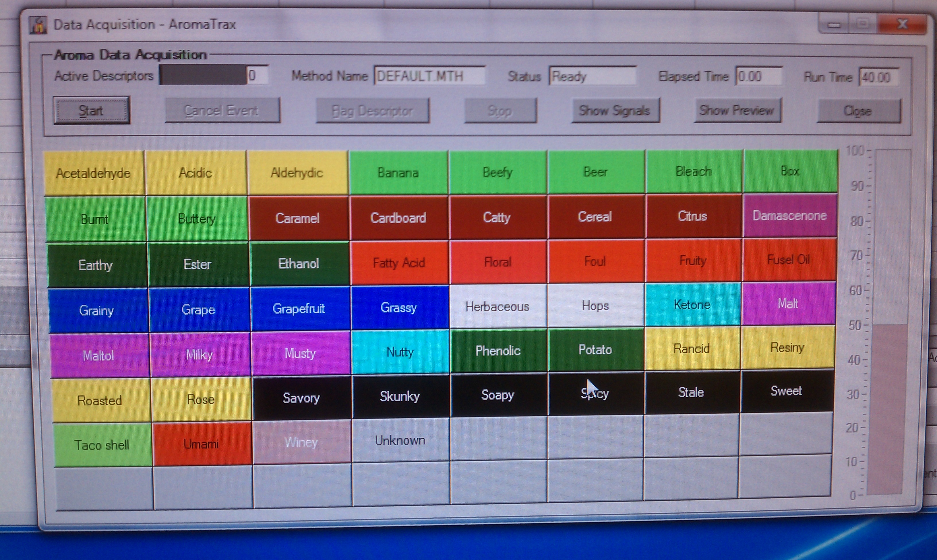
Task: Click the Run Time field 40.00
Action: pos(878,77)
